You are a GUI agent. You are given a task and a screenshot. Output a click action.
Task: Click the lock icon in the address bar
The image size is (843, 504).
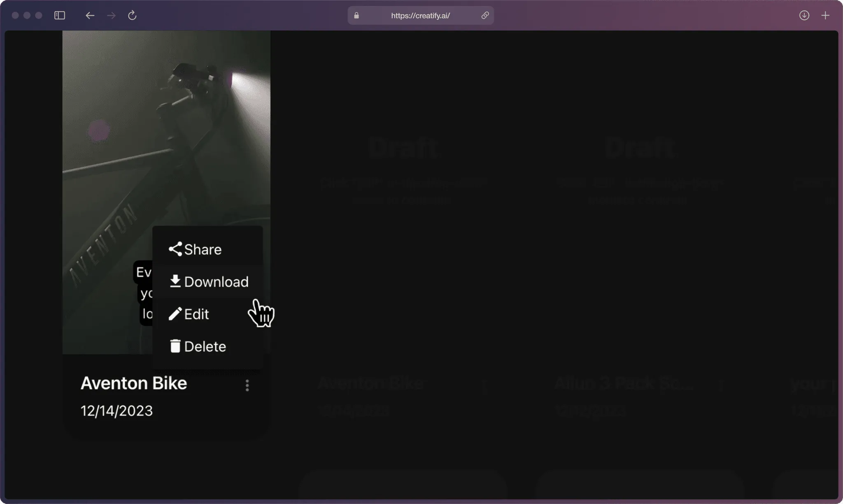coord(356,16)
